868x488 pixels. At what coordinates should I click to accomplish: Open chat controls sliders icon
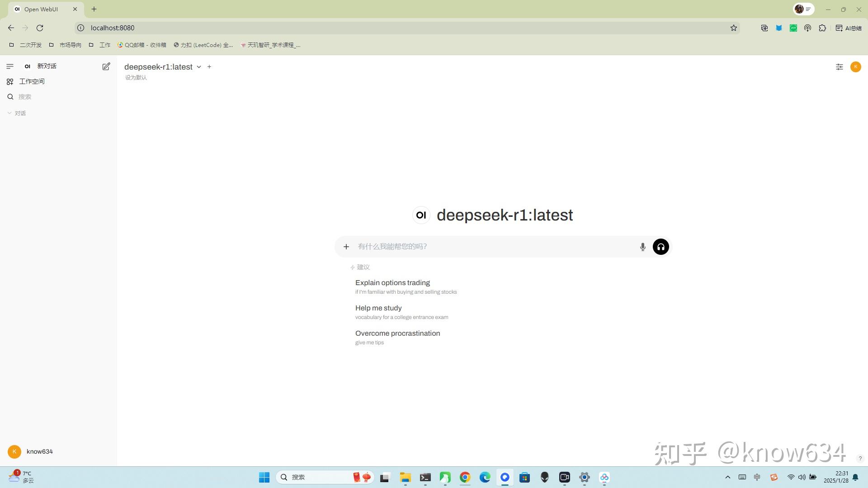839,67
